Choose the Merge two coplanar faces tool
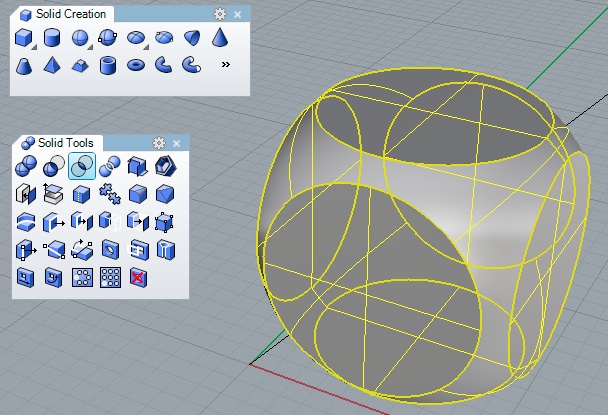The image size is (608, 415). click(81, 194)
